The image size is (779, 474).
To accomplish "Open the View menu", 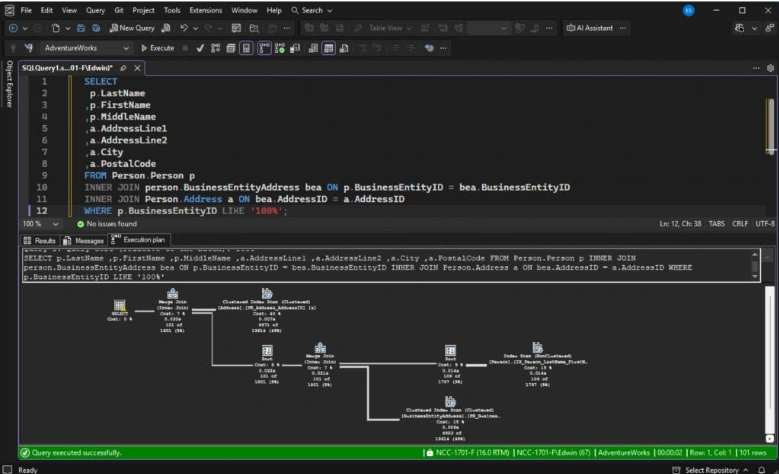I will point(69,10).
